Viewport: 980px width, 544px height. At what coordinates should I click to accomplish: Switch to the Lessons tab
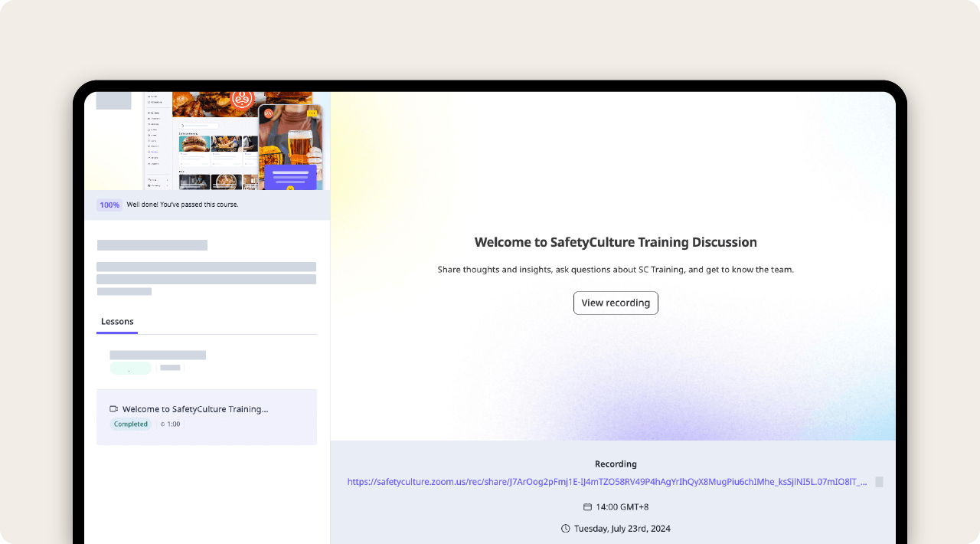pos(117,321)
